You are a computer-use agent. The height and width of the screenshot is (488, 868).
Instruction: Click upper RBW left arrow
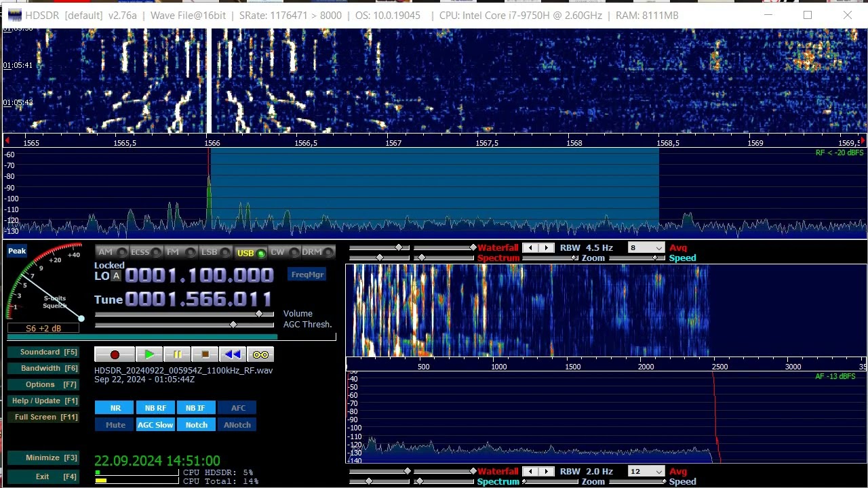coord(531,248)
